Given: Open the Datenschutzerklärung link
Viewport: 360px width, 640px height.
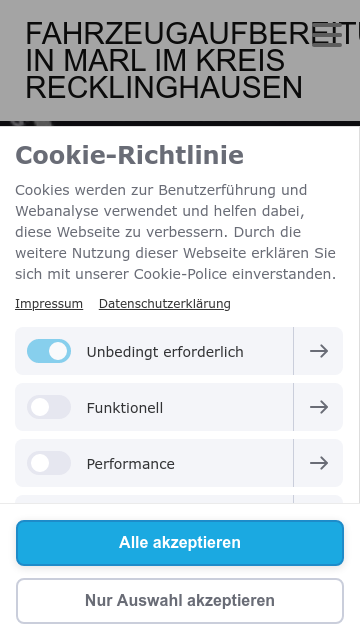Looking at the screenshot, I should click(x=164, y=304).
